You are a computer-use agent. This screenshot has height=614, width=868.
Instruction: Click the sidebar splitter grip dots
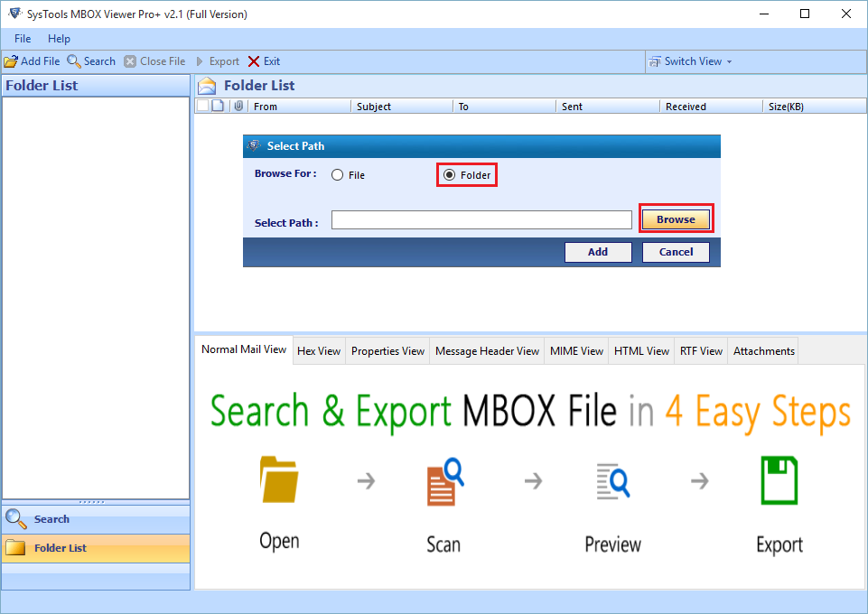point(92,502)
